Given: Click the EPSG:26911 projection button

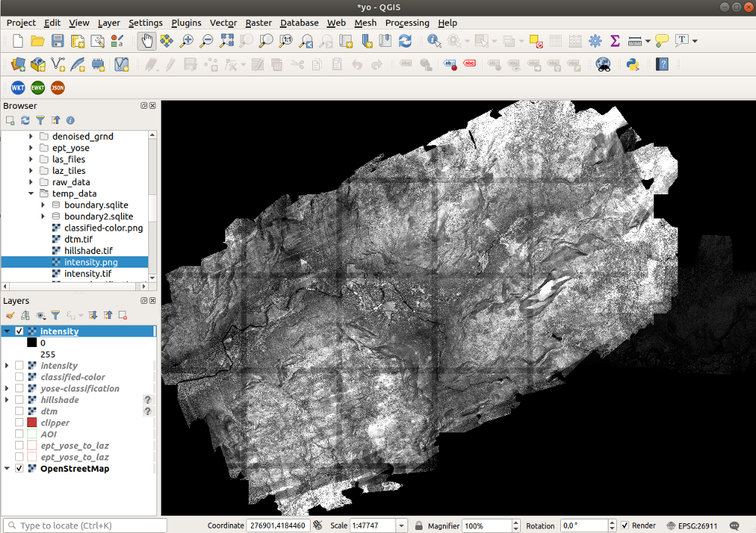Looking at the screenshot, I should click(692, 525).
